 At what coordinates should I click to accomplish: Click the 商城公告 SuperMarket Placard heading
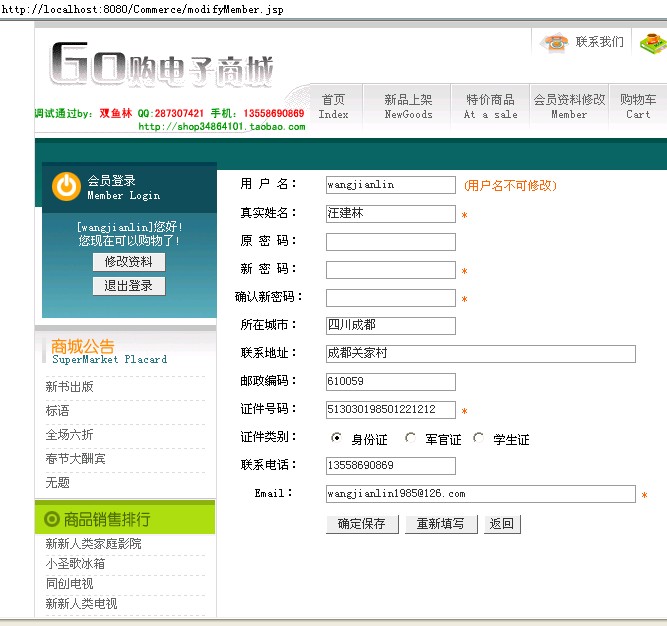pyautogui.click(x=109, y=351)
